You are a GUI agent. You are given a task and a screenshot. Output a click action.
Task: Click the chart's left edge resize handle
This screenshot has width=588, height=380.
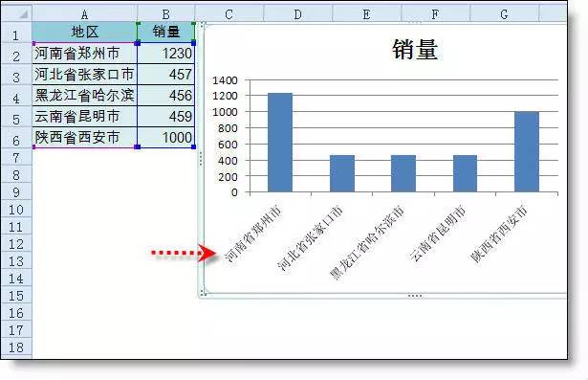click(x=201, y=159)
